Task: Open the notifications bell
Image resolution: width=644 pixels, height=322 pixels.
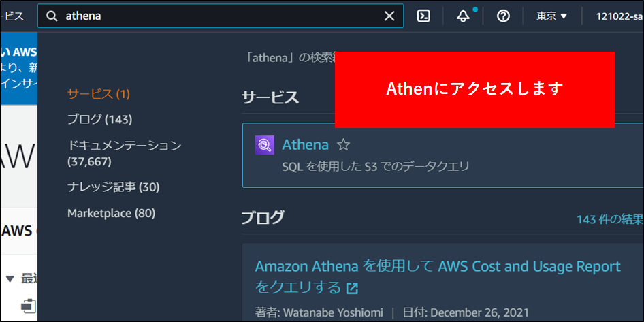Action: click(x=464, y=16)
